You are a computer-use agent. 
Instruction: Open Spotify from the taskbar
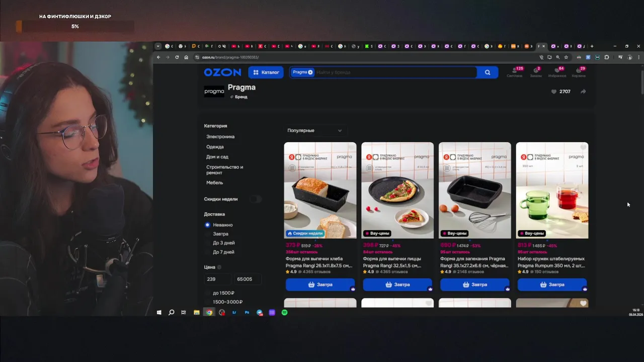click(x=284, y=312)
